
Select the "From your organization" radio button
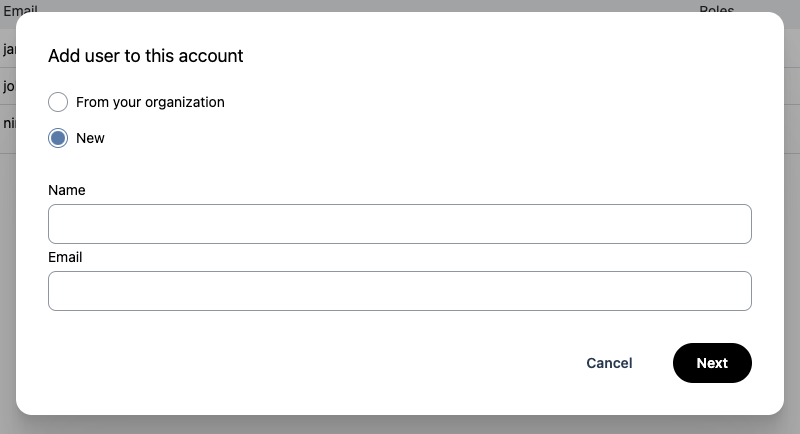[58, 102]
